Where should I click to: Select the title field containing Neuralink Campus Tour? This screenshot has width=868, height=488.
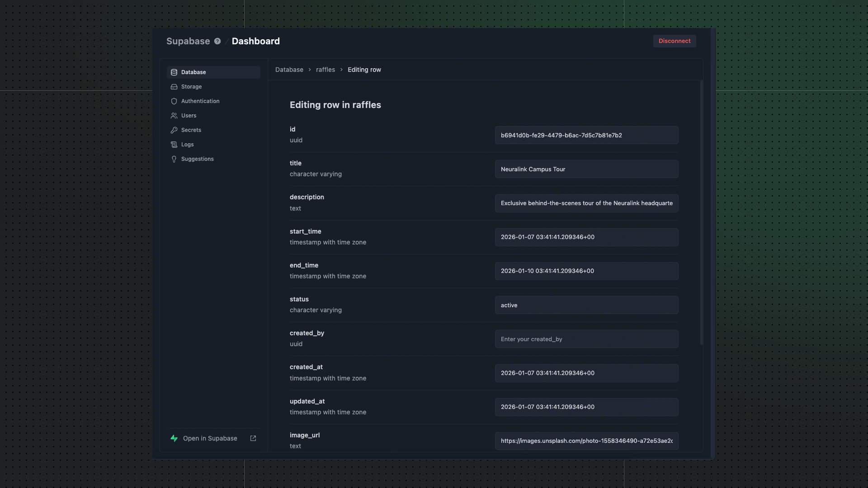(x=586, y=169)
